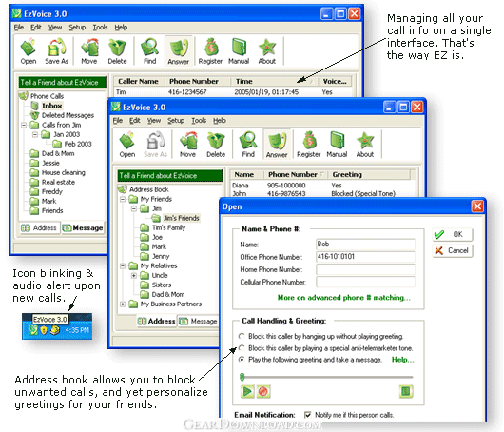The width and height of the screenshot is (504, 432).
Task: Switch to the Message tab in front window
Action: 199,321
